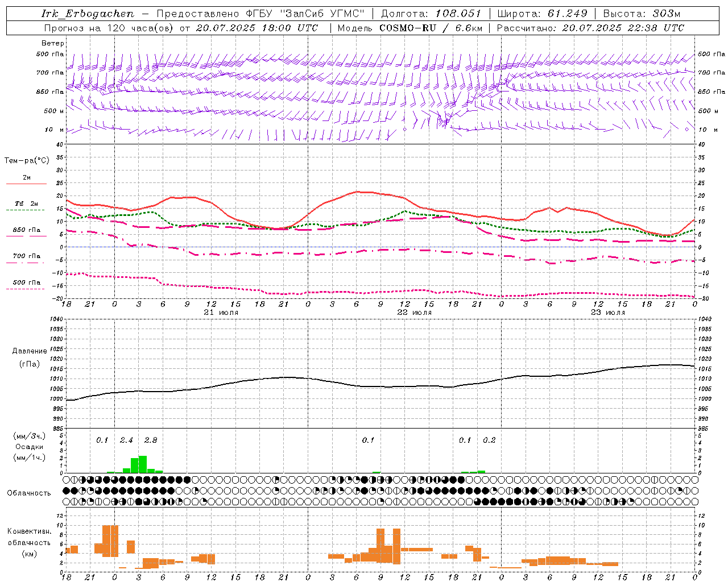Click the 0.2 precipitation amount
This screenshot has height=582, width=728.
(x=489, y=440)
